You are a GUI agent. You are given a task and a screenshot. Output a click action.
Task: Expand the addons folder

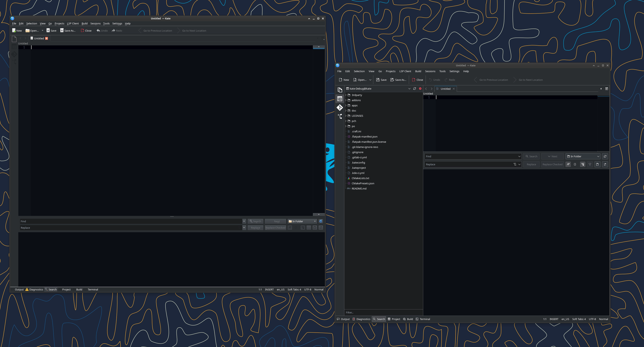click(346, 100)
